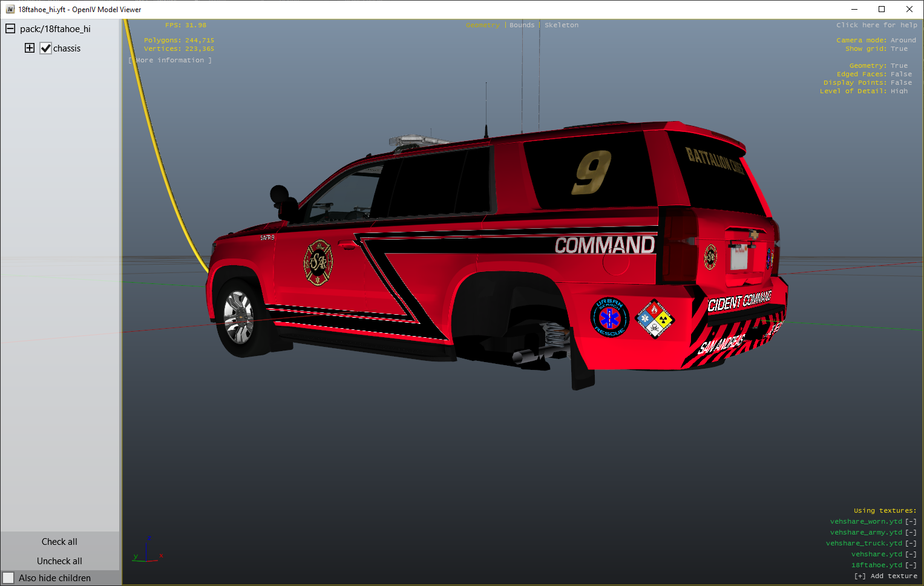Viewport: 924px width, 586px height.
Task: Maximize the Model Viewer window
Action: click(882, 9)
